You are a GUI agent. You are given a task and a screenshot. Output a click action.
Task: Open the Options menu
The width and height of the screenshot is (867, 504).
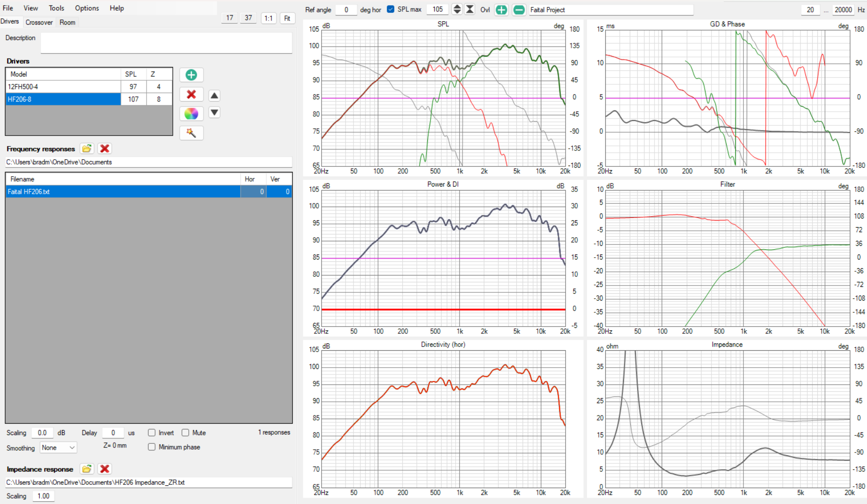pyautogui.click(x=87, y=8)
